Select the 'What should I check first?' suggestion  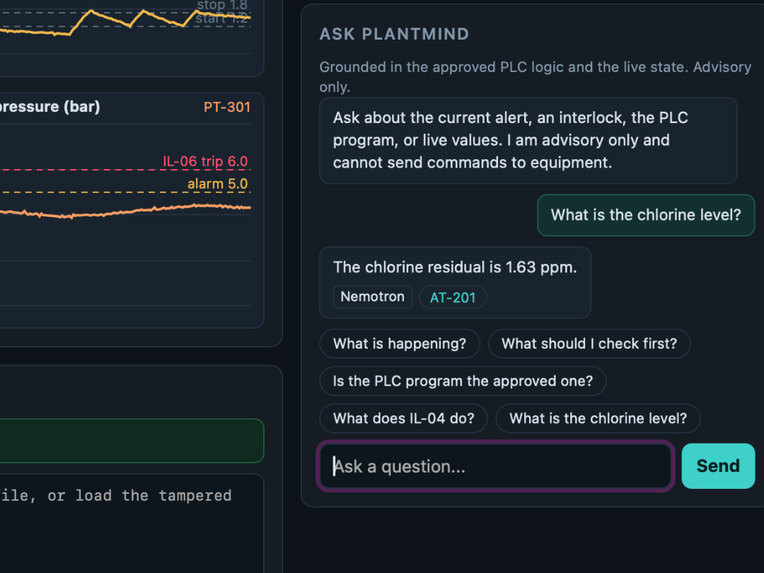click(589, 344)
